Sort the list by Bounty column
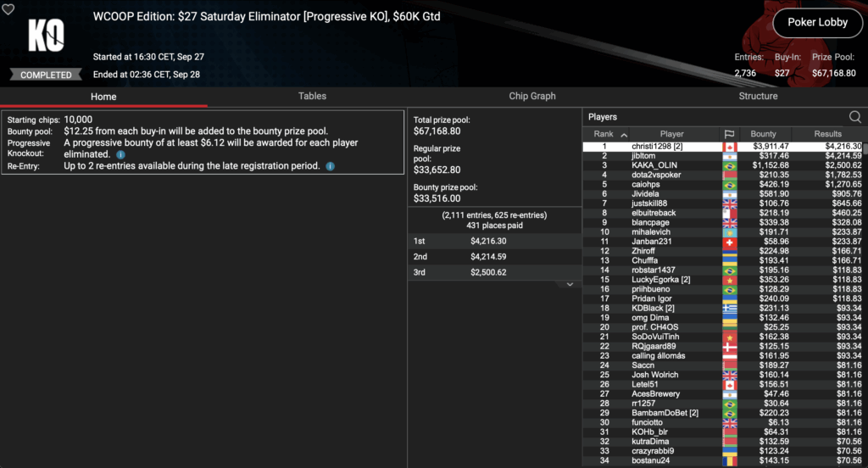 763,134
